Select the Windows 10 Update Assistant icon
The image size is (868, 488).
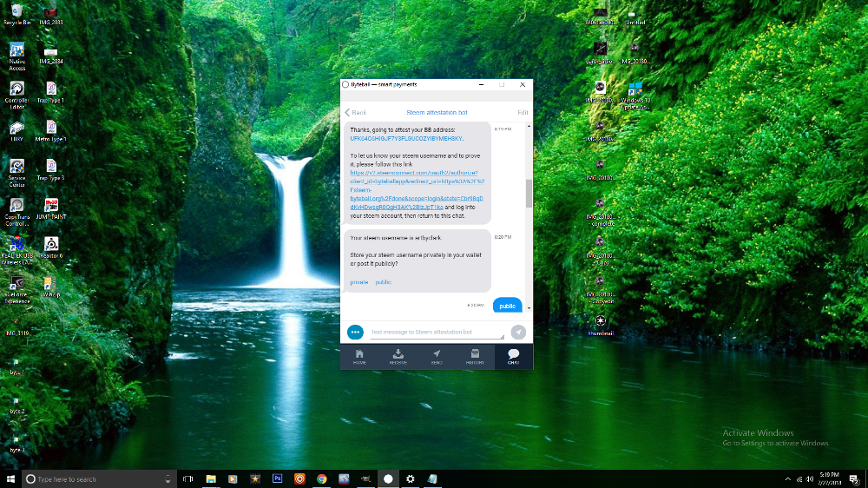click(635, 96)
